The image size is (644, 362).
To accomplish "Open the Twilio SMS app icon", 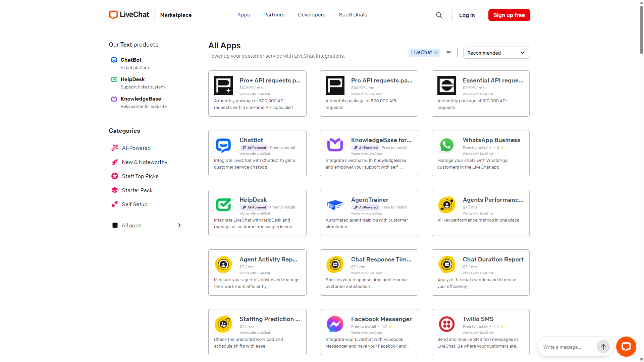I will pos(447,324).
